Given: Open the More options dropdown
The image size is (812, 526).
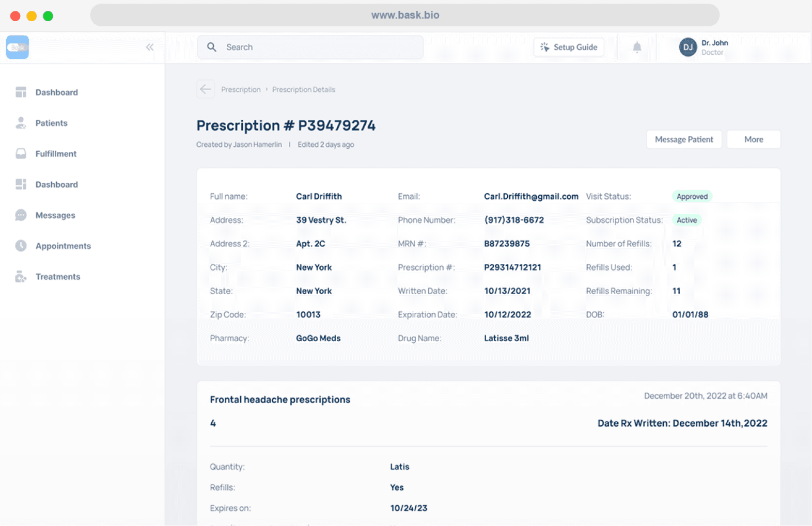Looking at the screenshot, I should click(753, 139).
